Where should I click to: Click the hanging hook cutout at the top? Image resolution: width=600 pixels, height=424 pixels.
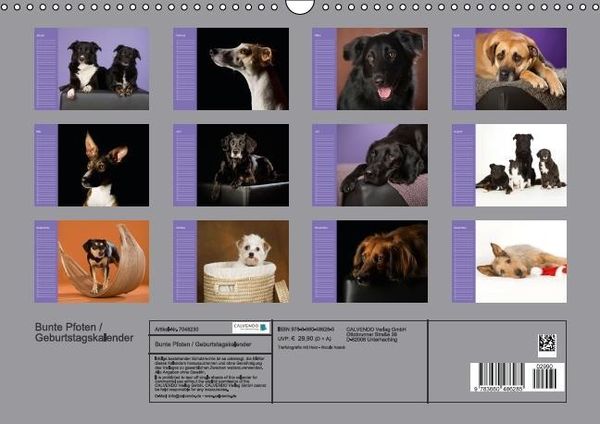click(300, 7)
